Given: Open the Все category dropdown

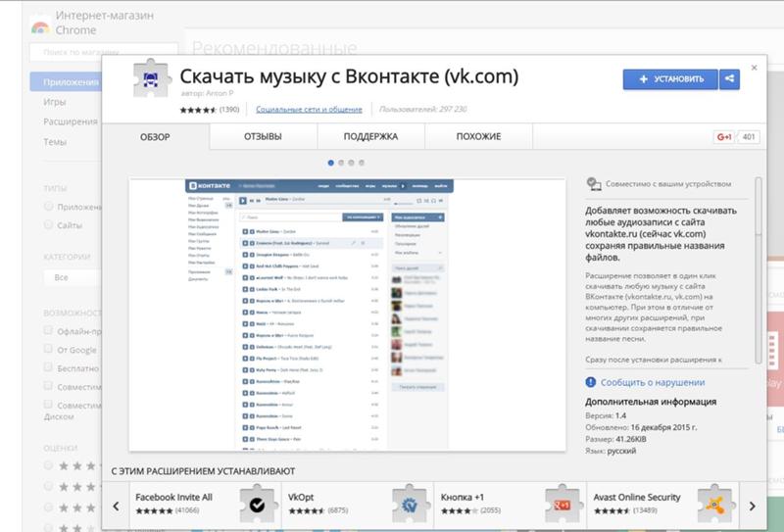Looking at the screenshot, I should [x=72, y=277].
